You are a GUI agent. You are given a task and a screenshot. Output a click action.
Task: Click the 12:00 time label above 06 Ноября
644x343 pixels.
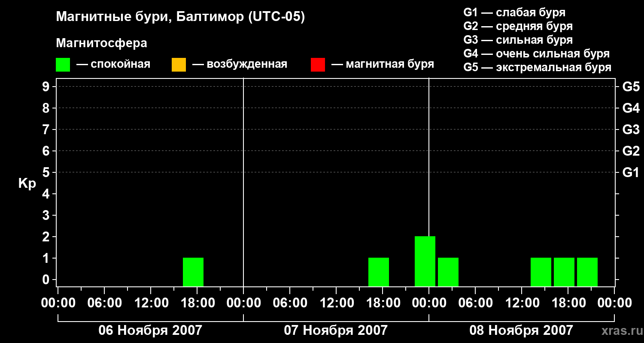pos(151,303)
